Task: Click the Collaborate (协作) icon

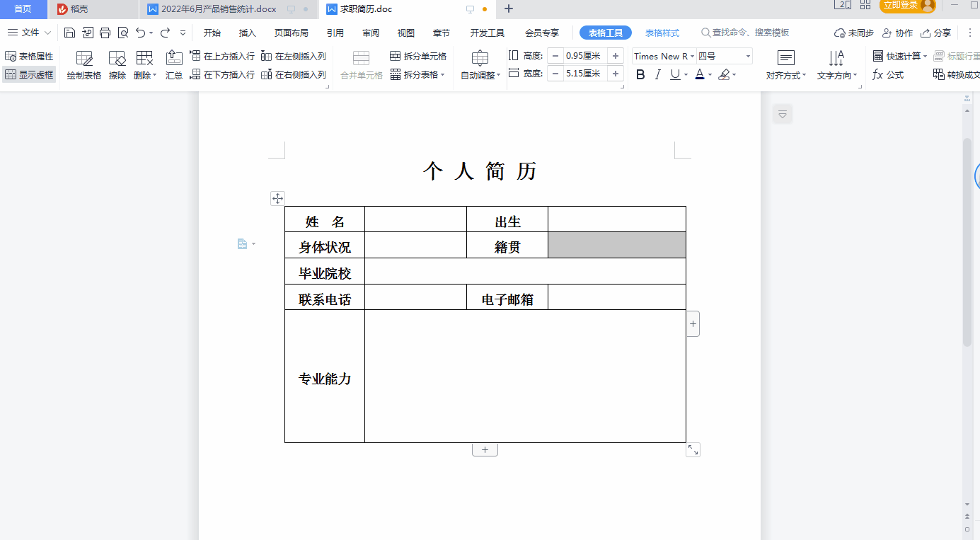Action: tap(897, 33)
